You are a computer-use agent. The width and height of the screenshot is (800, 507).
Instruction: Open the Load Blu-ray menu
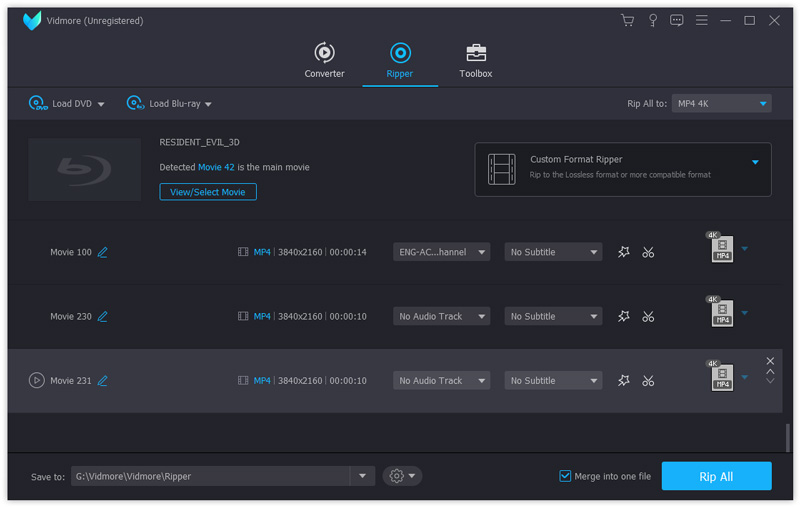pos(169,104)
